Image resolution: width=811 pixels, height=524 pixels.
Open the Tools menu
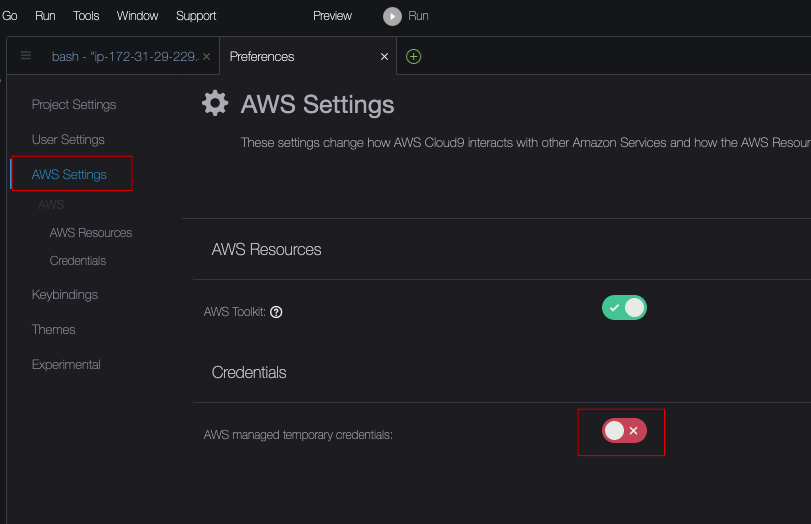86,16
